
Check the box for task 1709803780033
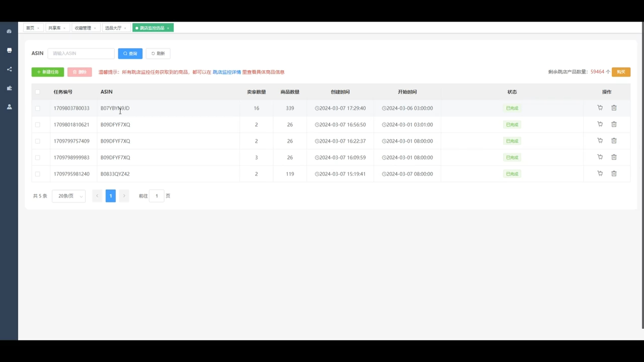[x=37, y=108]
